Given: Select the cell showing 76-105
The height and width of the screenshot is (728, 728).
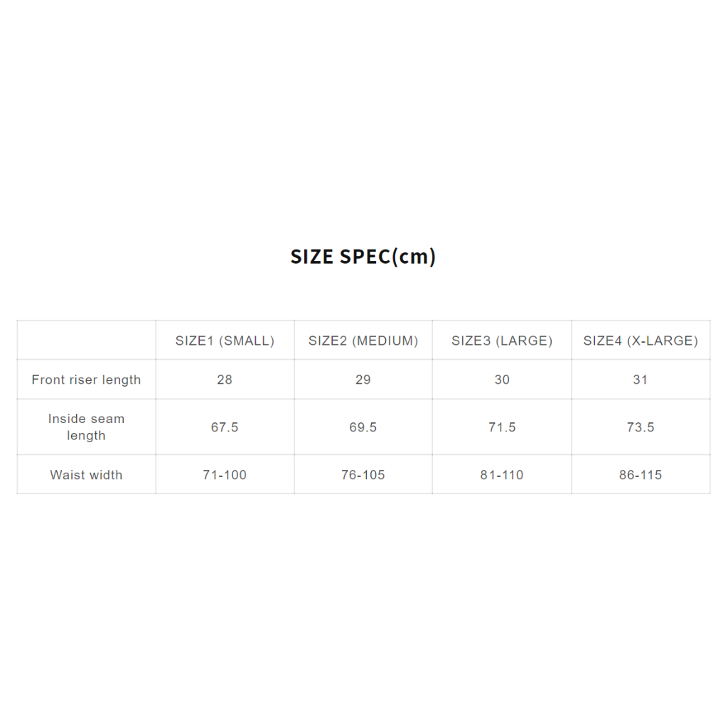Looking at the screenshot, I should point(363,475).
